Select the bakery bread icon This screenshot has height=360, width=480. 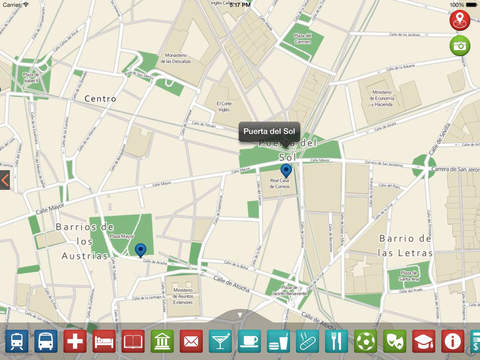click(308, 341)
